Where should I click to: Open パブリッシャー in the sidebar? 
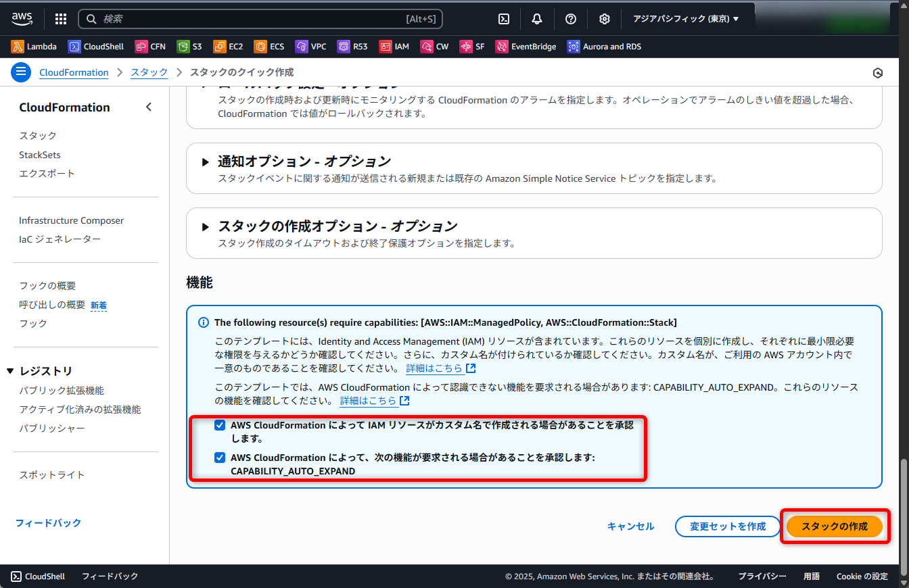pos(52,428)
